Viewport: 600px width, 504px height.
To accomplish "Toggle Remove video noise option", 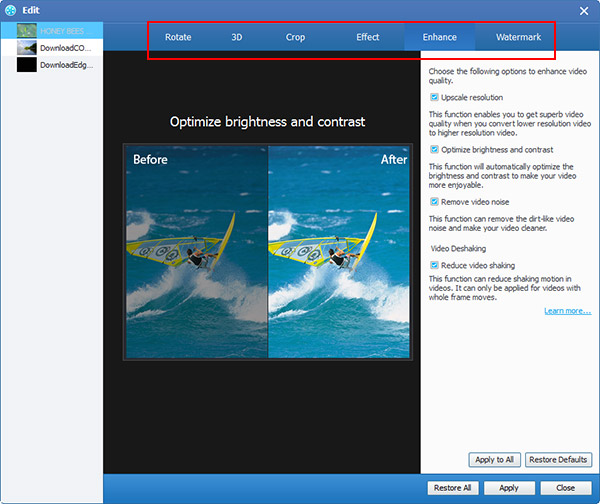I will point(434,202).
